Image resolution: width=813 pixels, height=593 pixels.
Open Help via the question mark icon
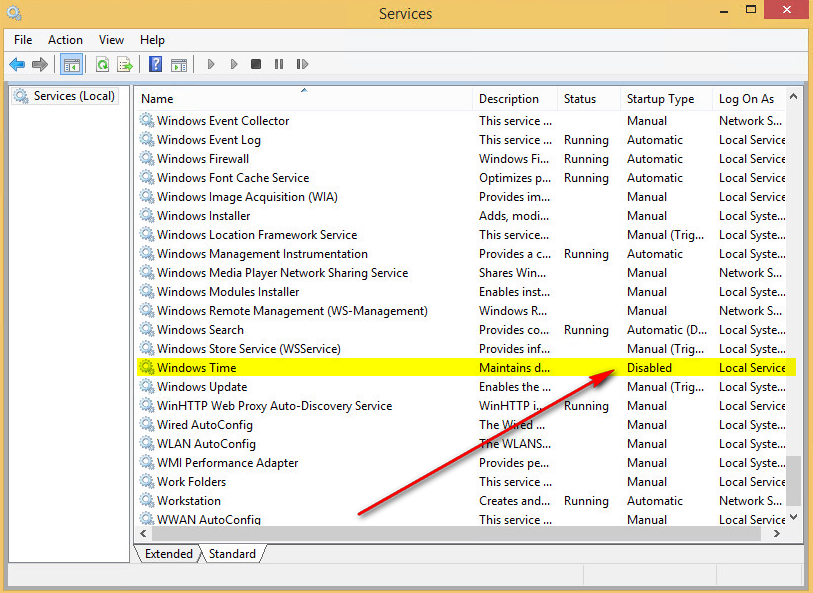tap(155, 64)
